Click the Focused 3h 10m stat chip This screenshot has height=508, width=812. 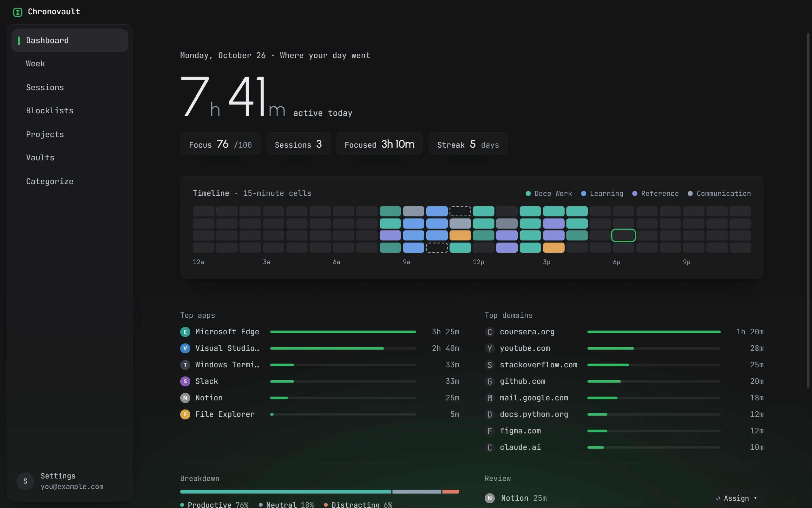tap(379, 144)
